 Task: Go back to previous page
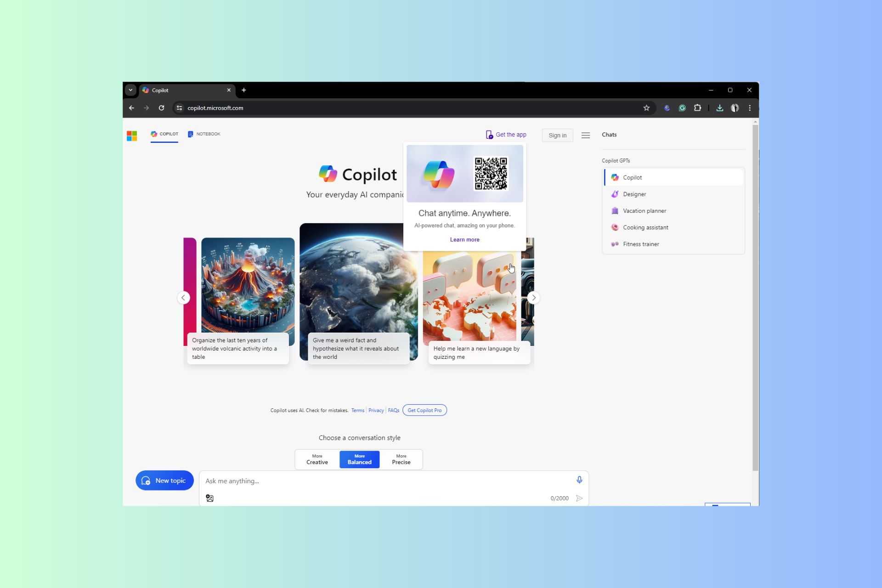pyautogui.click(x=132, y=108)
